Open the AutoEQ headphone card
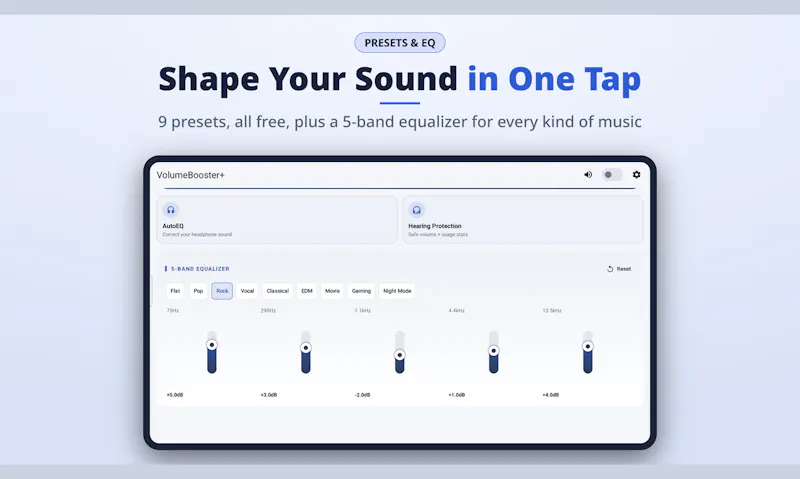 tap(277, 219)
